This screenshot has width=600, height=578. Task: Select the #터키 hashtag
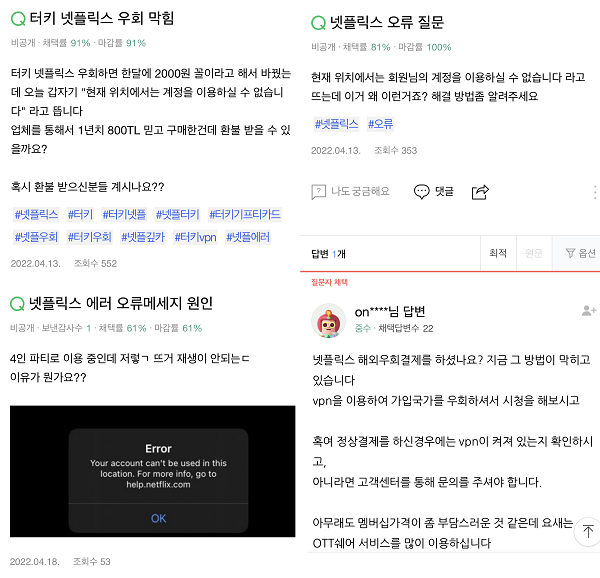[80, 214]
